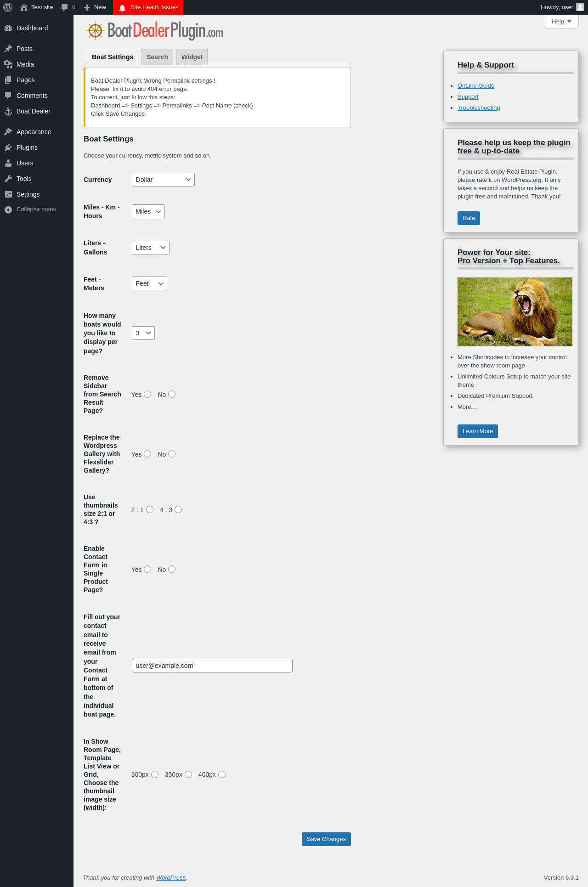Viewport: 588px width, 887px height.
Task: Click the plus New icon
Action: [x=87, y=7]
